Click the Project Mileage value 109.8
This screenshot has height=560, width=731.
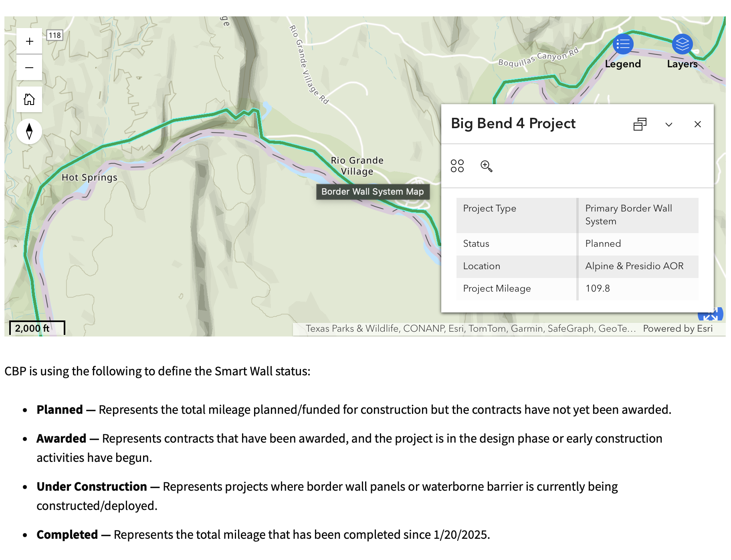tap(598, 288)
